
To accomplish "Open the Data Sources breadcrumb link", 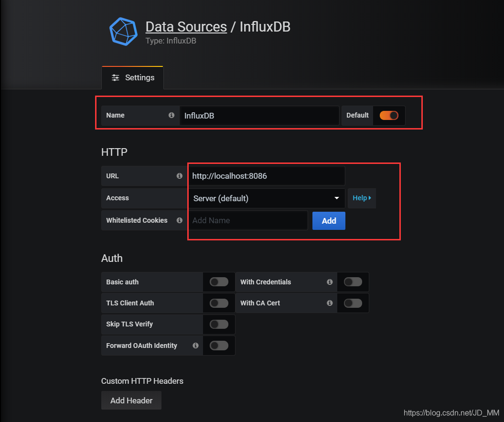I will pyautogui.click(x=186, y=27).
